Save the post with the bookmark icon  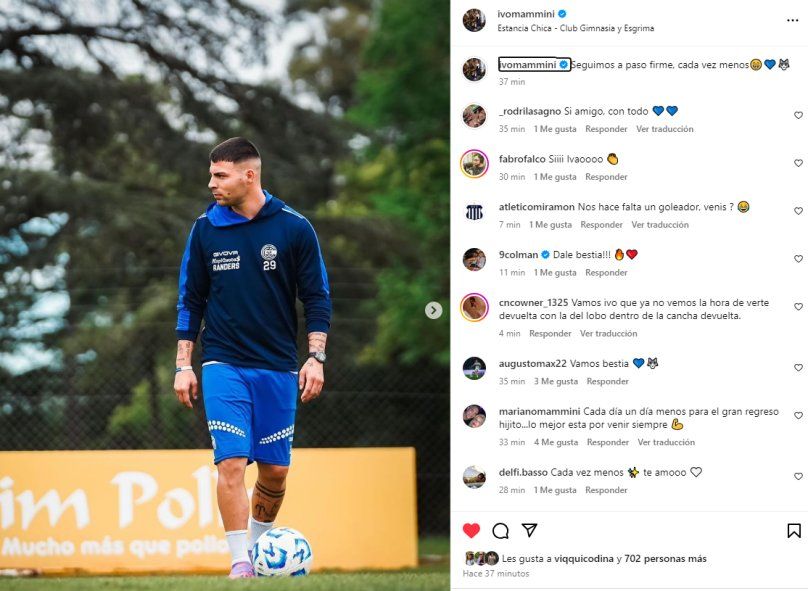(x=794, y=531)
